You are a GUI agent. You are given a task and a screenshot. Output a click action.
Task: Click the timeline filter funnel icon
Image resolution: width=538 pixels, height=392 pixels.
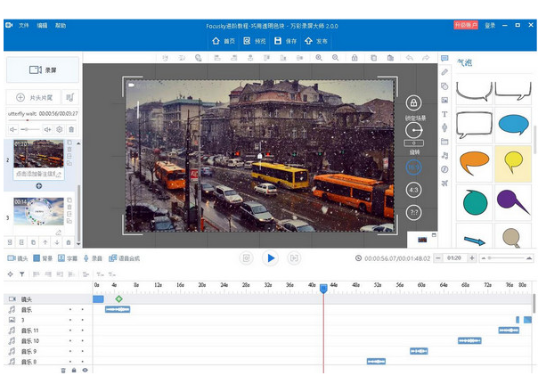22,274
